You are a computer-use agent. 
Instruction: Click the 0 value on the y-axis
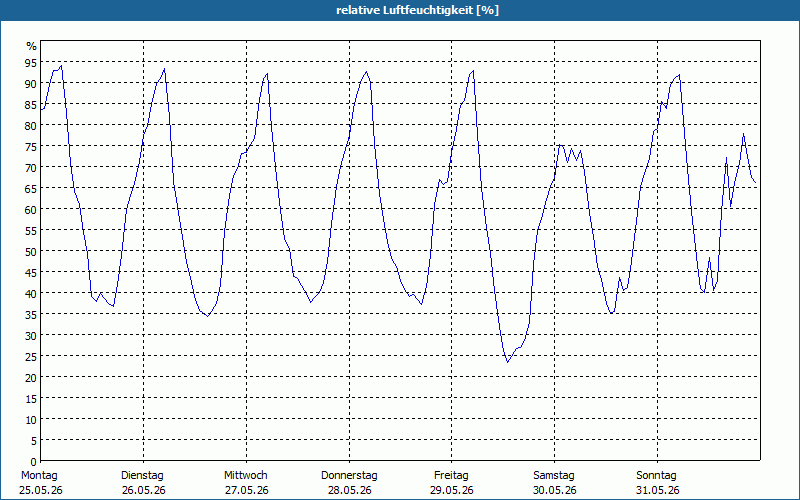coord(34,462)
